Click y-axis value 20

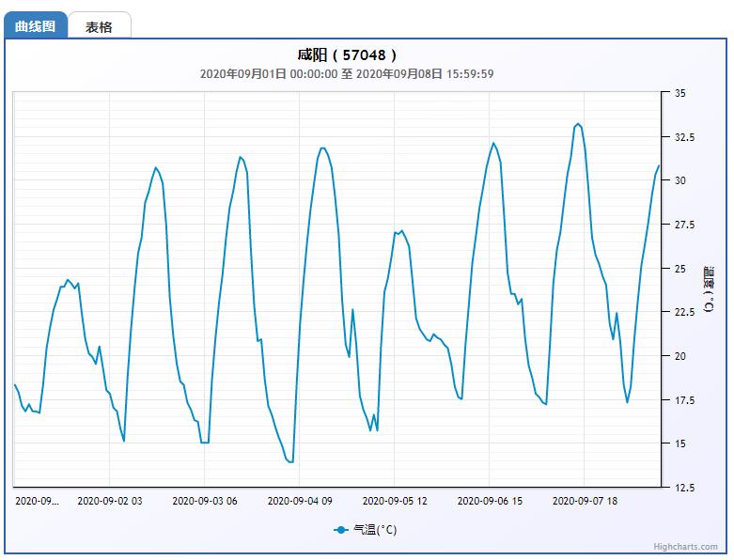tap(680, 356)
